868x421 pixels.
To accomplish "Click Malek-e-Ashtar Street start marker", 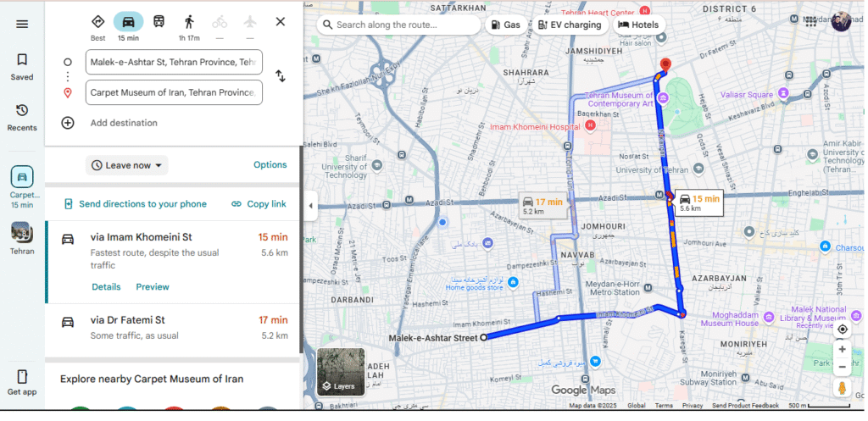I will pyautogui.click(x=483, y=337).
